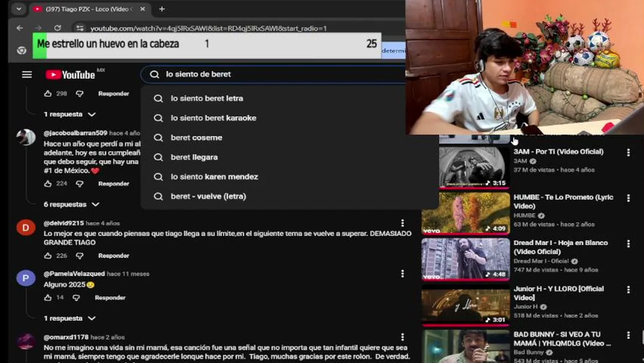
Task: Open the Dread Mar I - Oficial channel name
Action: [x=541, y=261]
